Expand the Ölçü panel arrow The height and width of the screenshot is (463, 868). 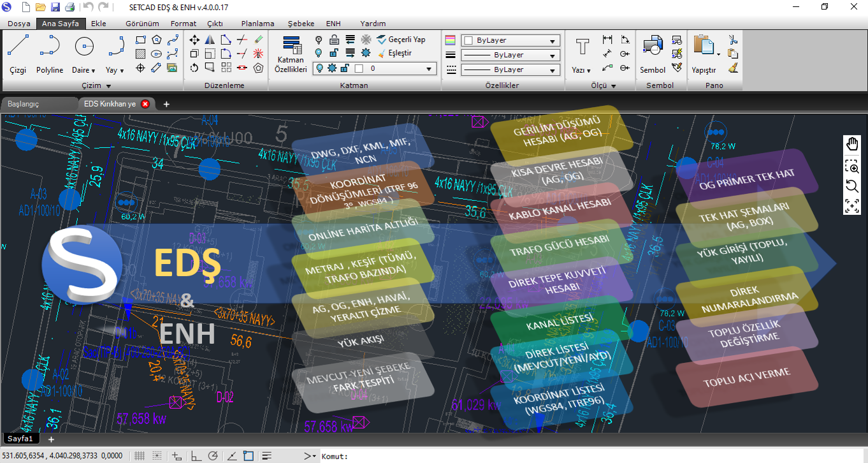614,85
